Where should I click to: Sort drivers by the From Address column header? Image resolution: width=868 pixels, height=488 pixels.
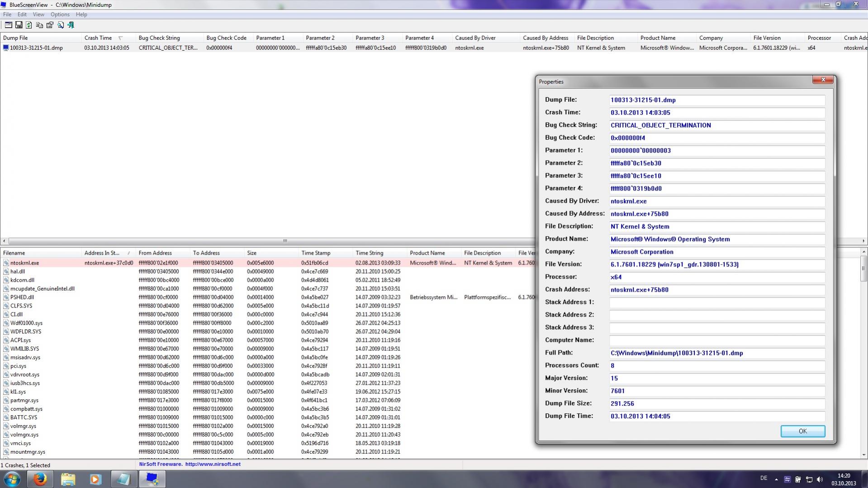tap(163, 253)
